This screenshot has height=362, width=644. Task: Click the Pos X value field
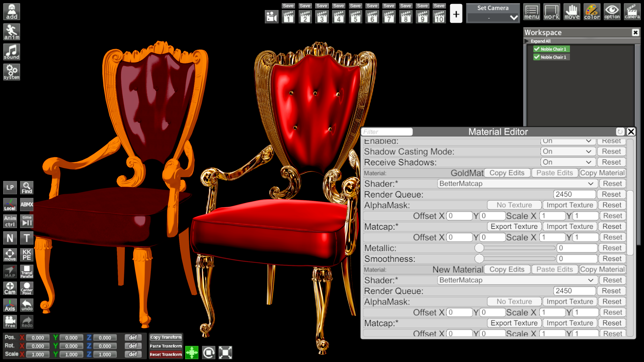(38, 337)
